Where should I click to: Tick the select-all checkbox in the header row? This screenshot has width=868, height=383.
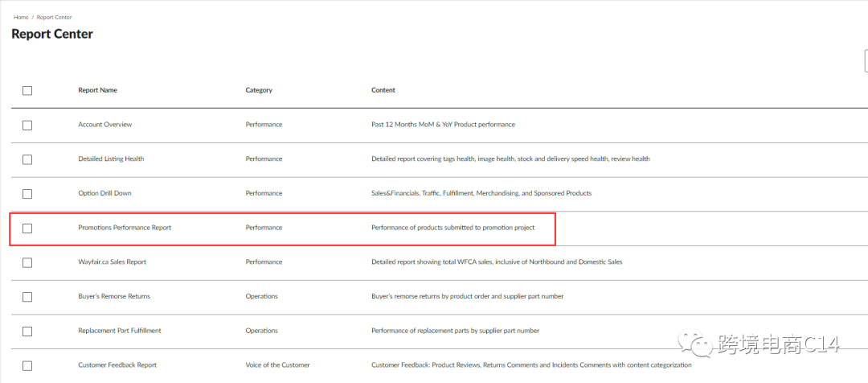[27, 91]
